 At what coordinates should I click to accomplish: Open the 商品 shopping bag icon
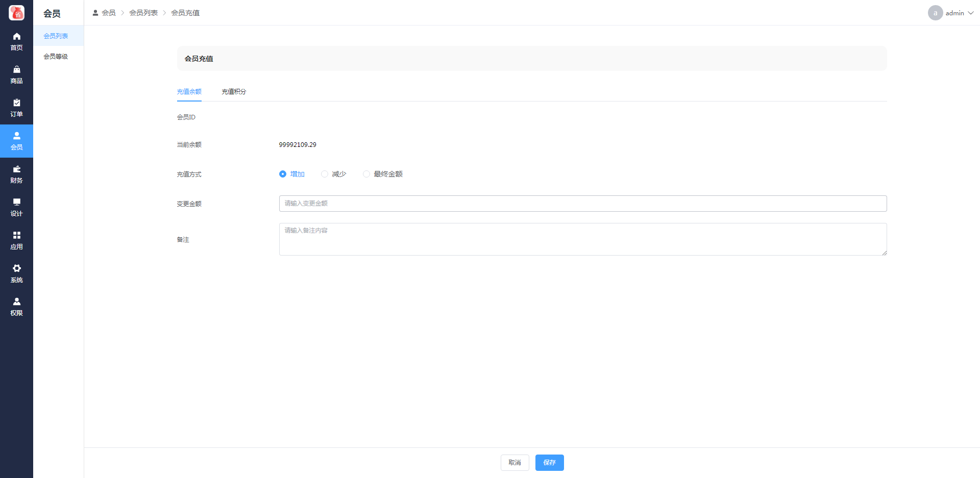coord(16,70)
